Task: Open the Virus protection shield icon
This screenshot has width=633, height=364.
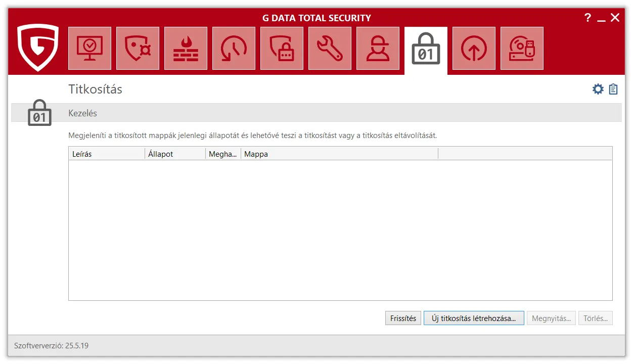Action: click(138, 49)
